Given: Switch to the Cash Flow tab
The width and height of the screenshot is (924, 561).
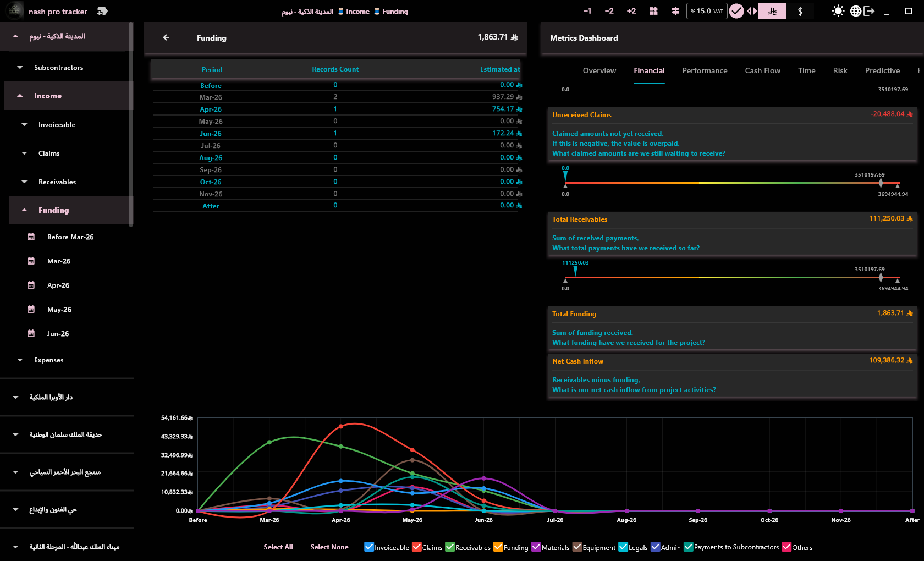Looking at the screenshot, I should [762, 70].
